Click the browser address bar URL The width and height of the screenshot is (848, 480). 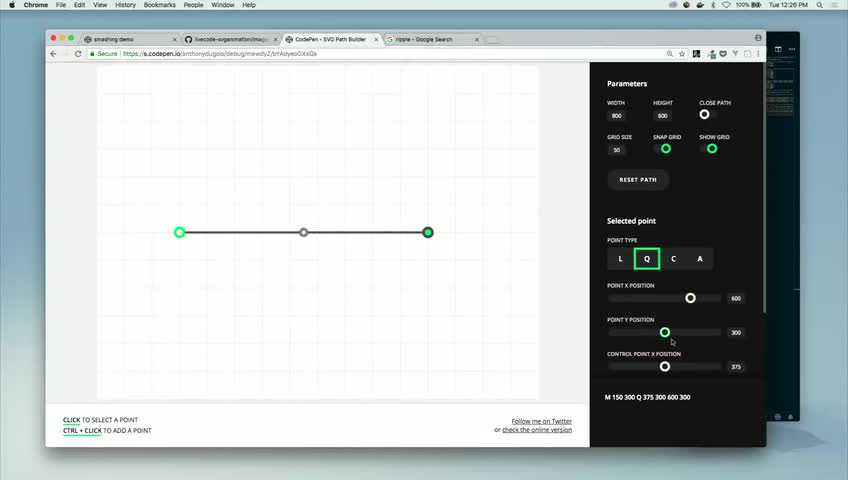pos(220,54)
